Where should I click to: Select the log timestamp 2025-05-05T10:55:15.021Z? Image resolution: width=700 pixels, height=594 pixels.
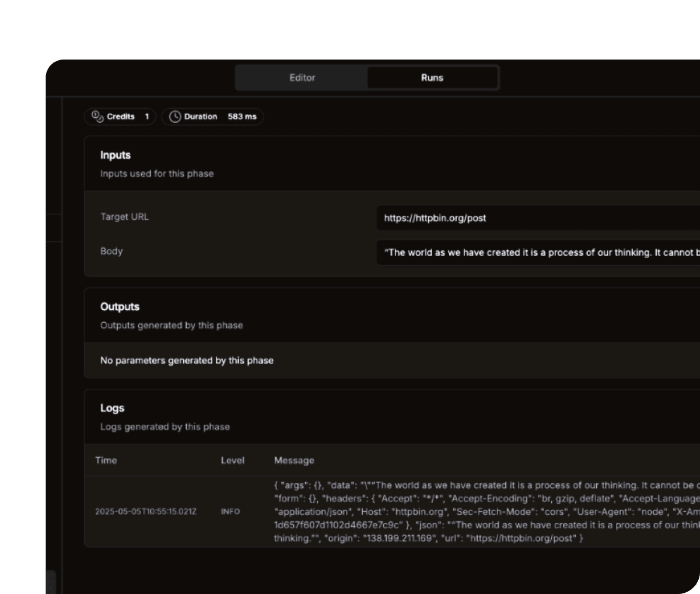click(x=146, y=512)
